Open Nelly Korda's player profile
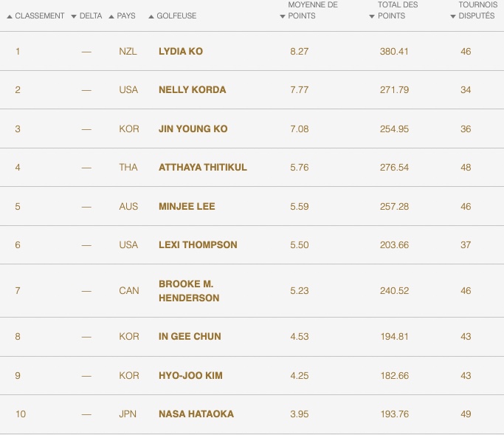 coord(192,90)
